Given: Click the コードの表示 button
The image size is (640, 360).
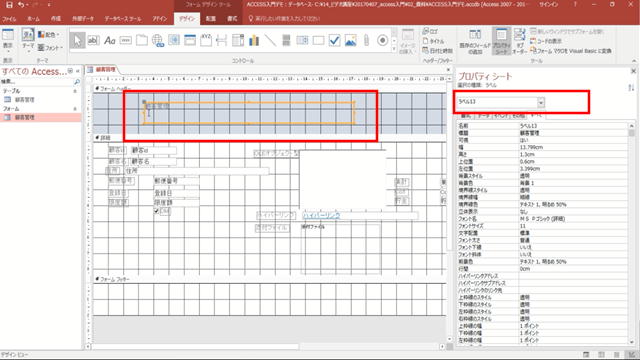Looking at the screenshot, I should [546, 41].
